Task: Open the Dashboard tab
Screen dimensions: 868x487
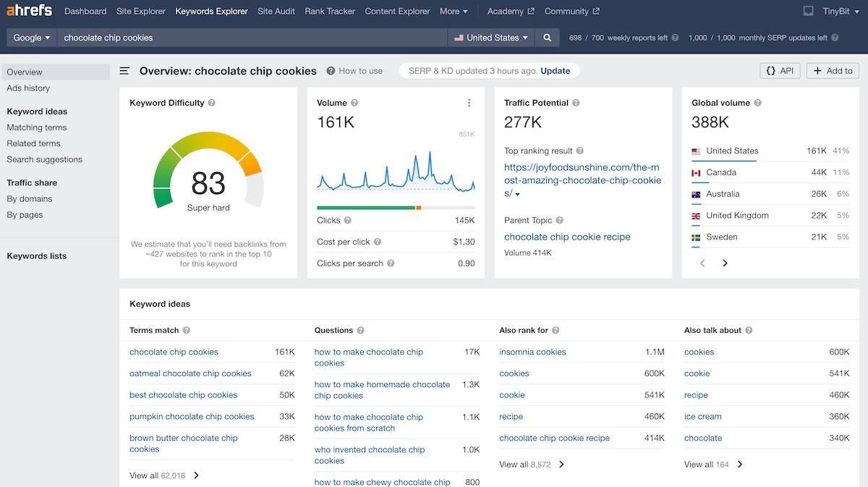Action: 85,11
